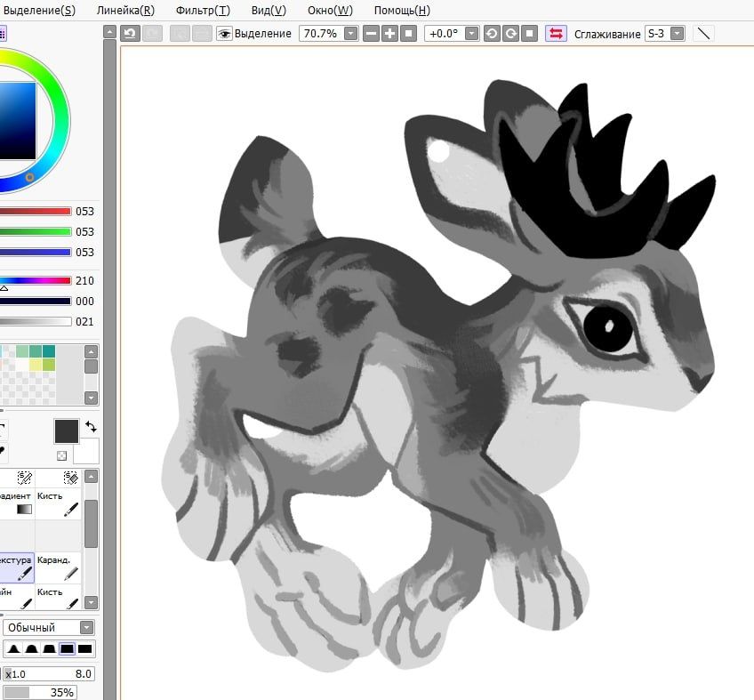Reset zoom with the square icon after plus
The height and width of the screenshot is (700, 754).
pos(409,34)
